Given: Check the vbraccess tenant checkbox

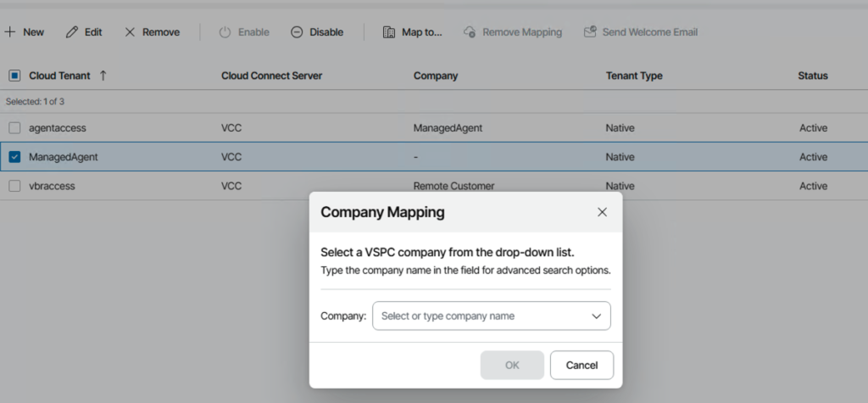Looking at the screenshot, I should [14, 186].
